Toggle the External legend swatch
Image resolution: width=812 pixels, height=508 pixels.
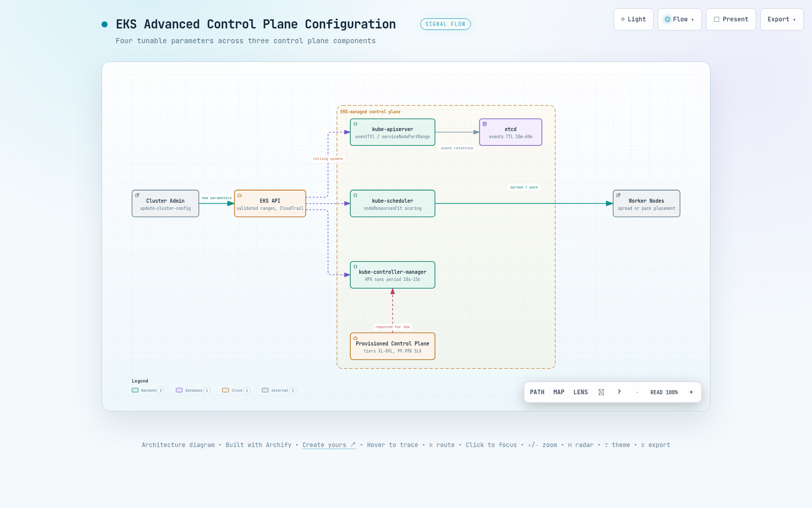pyautogui.click(x=265, y=390)
